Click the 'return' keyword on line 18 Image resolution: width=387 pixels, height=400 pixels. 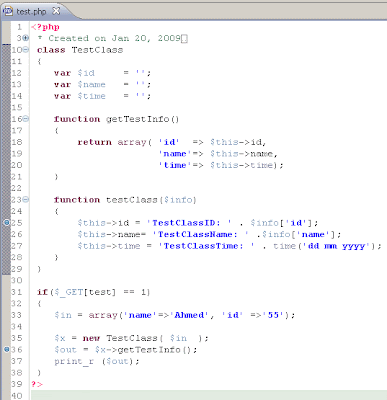click(94, 142)
